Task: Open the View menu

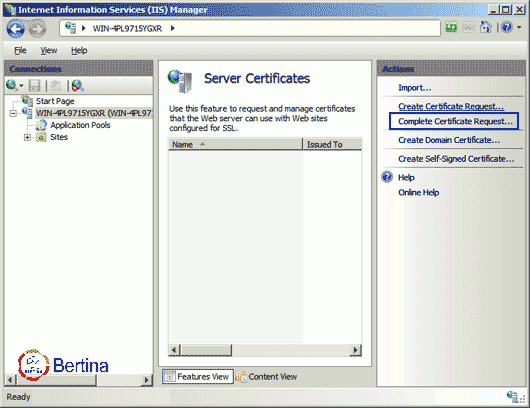Action: tap(49, 50)
